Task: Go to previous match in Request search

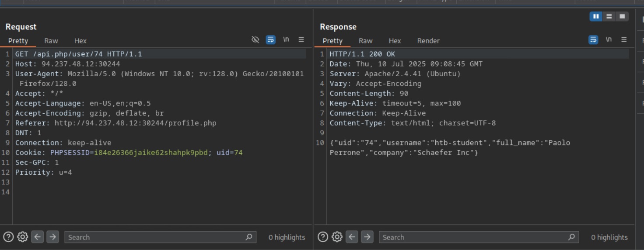Action: pyautogui.click(x=38, y=237)
